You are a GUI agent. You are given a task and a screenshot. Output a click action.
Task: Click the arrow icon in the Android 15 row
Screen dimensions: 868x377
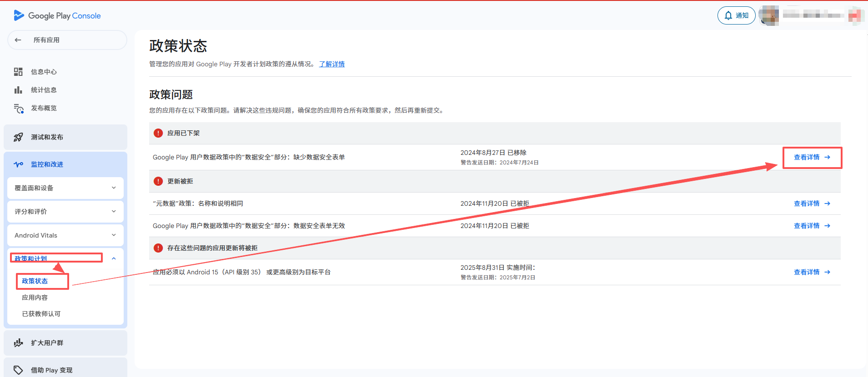point(828,272)
